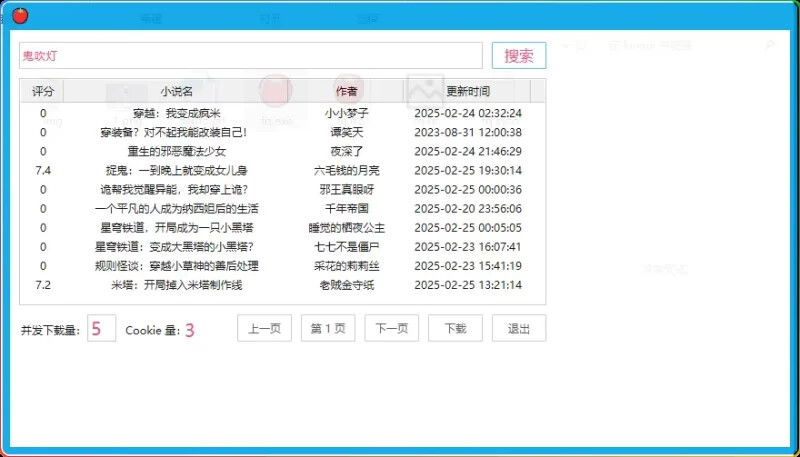Select the row 规则怪谈：穿越小草神的善后处理

tap(176, 266)
